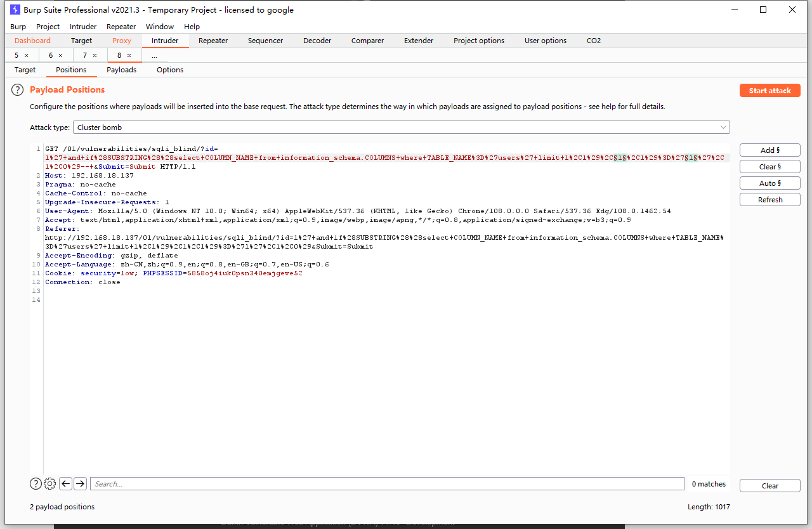The height and width of the screenshot is (529, 812).
Task: Switch to the Sequencer tab
Action: [265, 41]
